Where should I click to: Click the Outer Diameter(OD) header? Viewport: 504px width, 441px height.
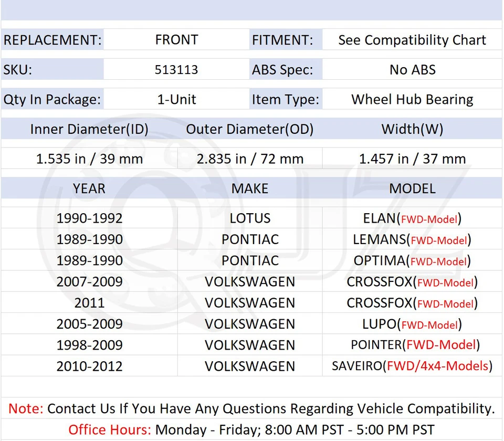pos(250,129)
